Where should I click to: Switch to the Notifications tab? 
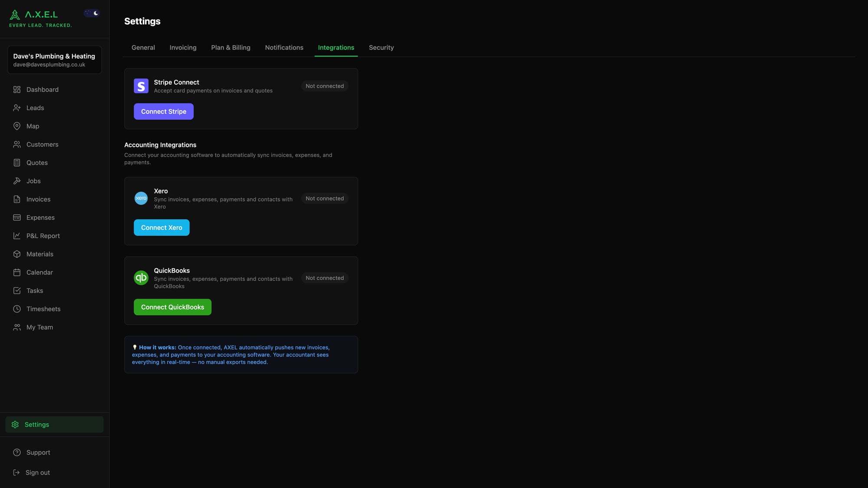[284, 47]
